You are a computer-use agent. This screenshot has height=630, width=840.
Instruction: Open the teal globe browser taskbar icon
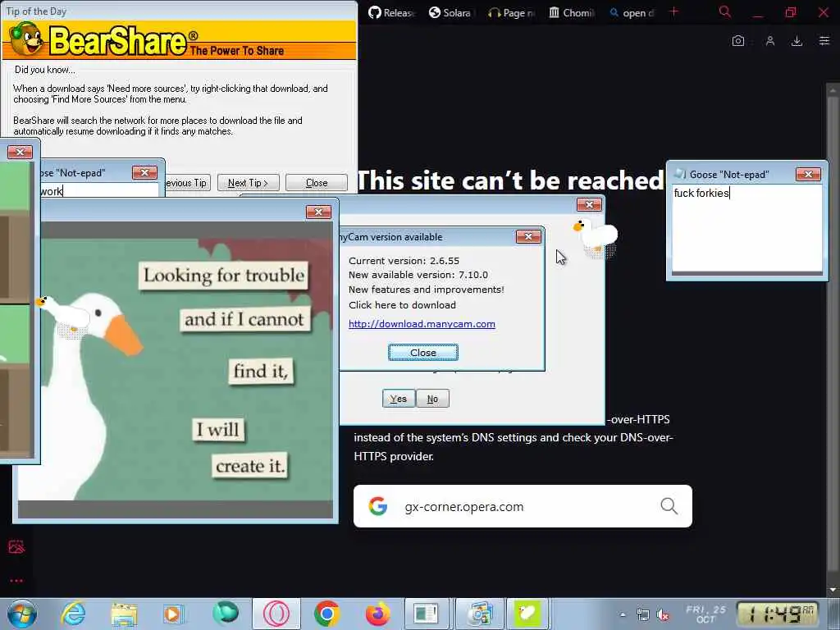(x=226, y=614)
